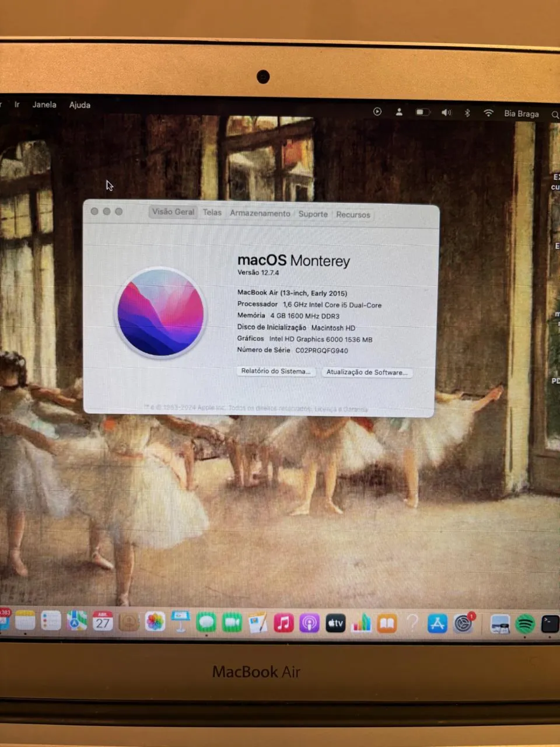Open the Suporte tab

pyautogui.click(x=313, y=214)
